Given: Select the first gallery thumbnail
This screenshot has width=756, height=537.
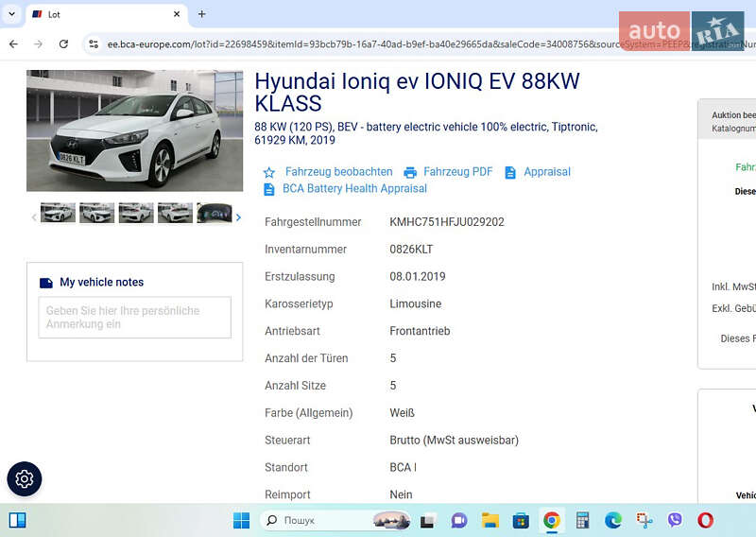Looking at the screenshot, I should (58, 213).
